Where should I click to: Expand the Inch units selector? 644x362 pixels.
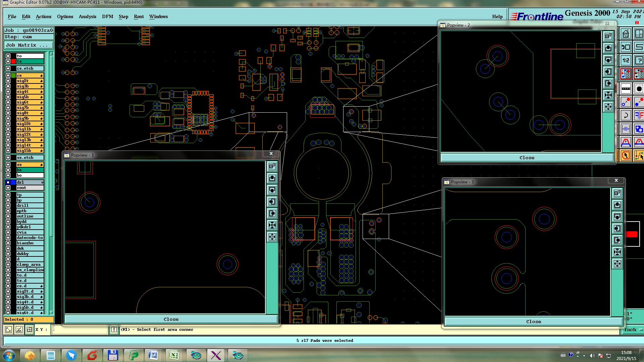click(x=633, y=330)
